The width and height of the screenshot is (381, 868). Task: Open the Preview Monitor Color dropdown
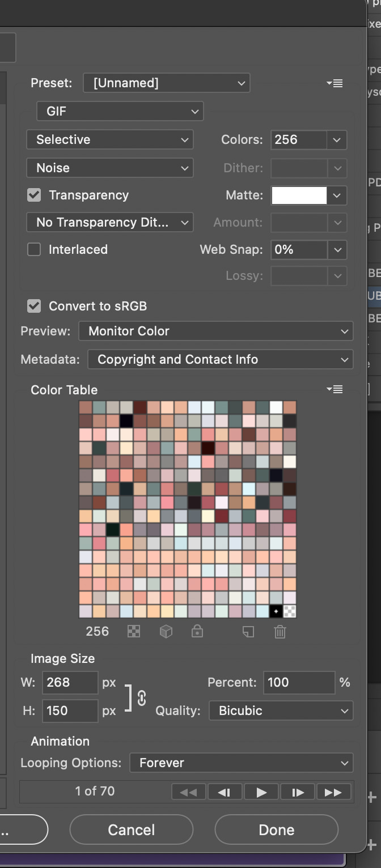[216, 331]
